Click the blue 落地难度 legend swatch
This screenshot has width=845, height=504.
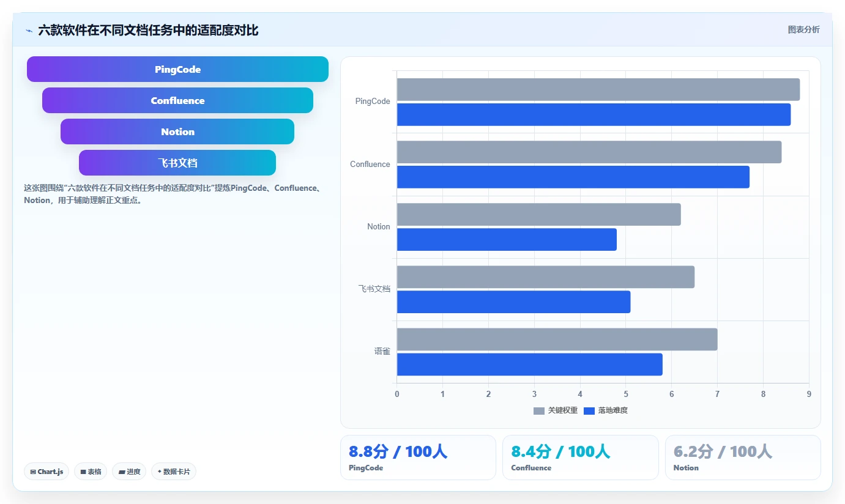[x=589, y=411]
